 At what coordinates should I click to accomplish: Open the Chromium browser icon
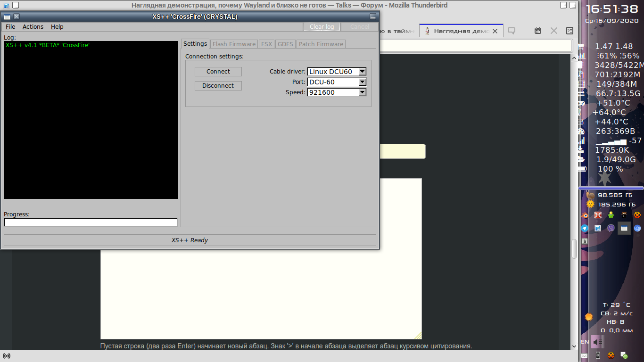[637, 228]
